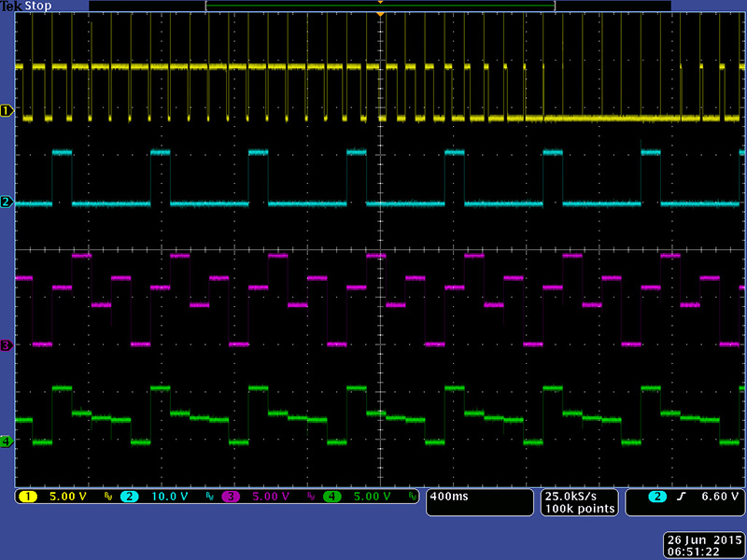
Task: Select the channel 1 badge showing 5.00 V
Action: [x=27, y=497]
